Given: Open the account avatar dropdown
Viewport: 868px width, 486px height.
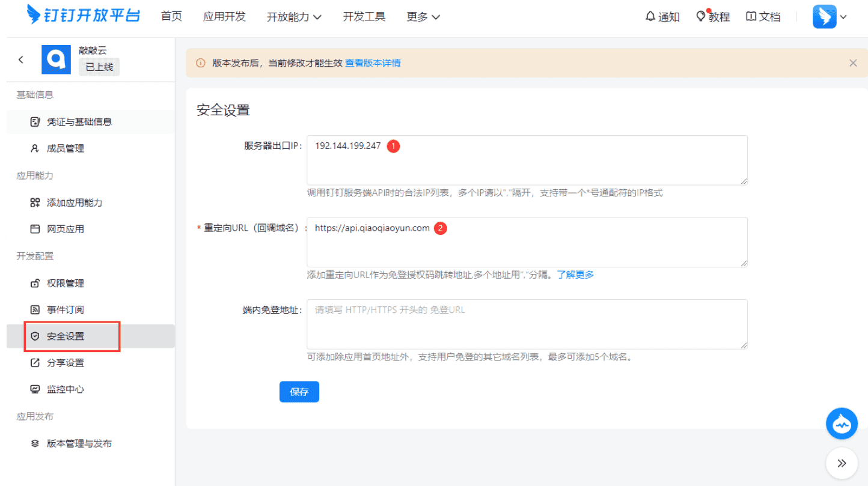Looking at the screenshot, I should click(x=830, y=17).
